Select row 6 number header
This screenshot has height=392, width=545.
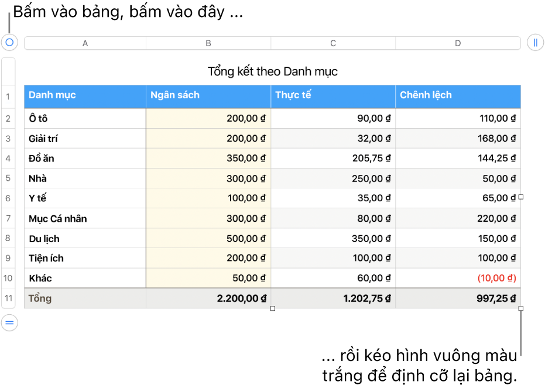tap(8, 198)
